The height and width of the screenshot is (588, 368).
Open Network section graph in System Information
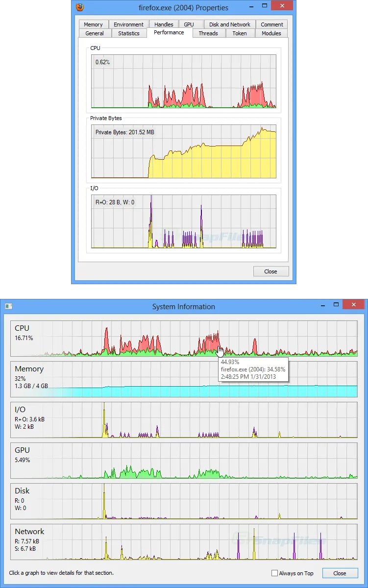coord(184,542)
